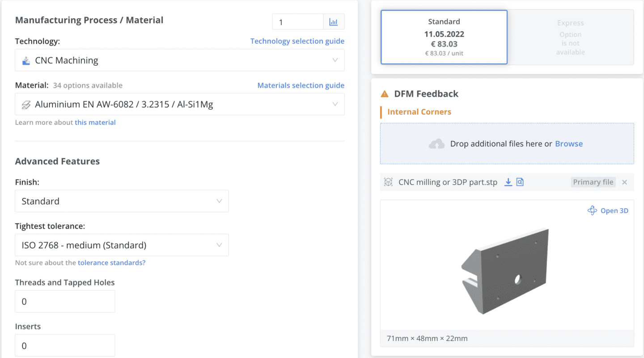Image resolution: width=644 pixels, height=358 pixels.
Task: Click the DFM Feedback warning icon
Action: click(x=385, y=94)
